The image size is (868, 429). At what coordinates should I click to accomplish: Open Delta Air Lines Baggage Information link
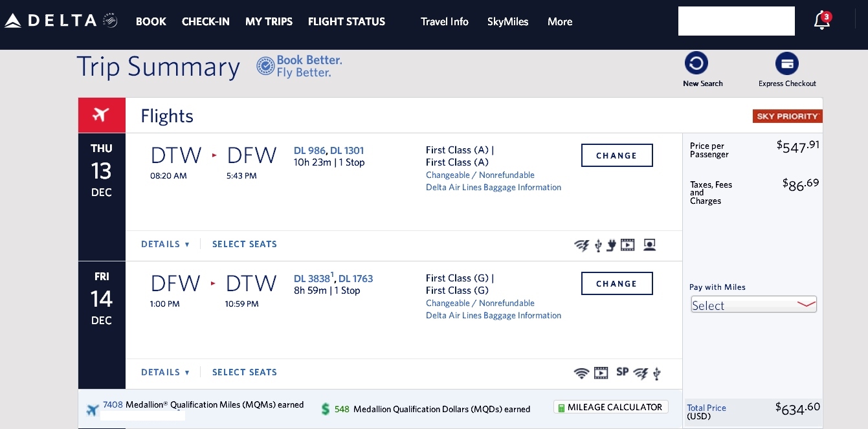tap(493, 187)
